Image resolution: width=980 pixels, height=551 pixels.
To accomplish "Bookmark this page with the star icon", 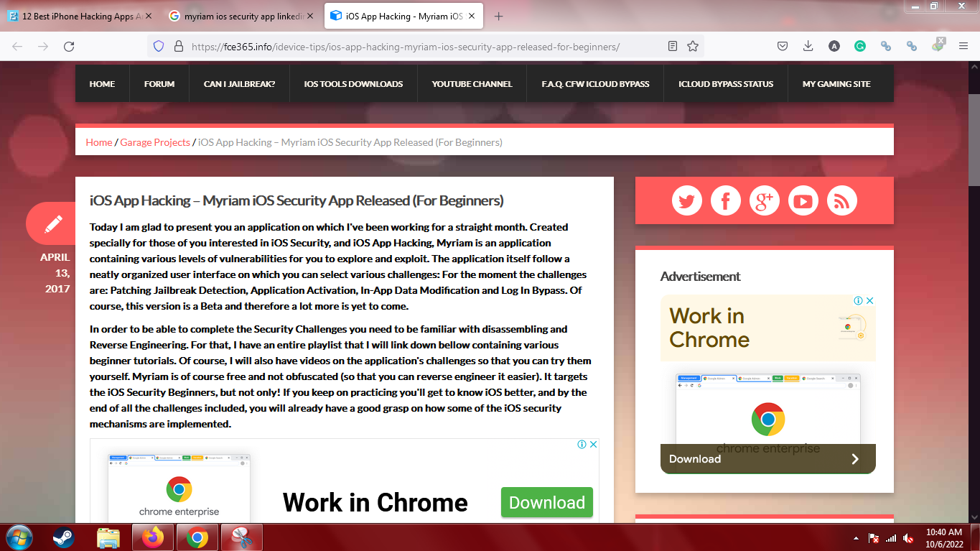I will coord(693,46).
